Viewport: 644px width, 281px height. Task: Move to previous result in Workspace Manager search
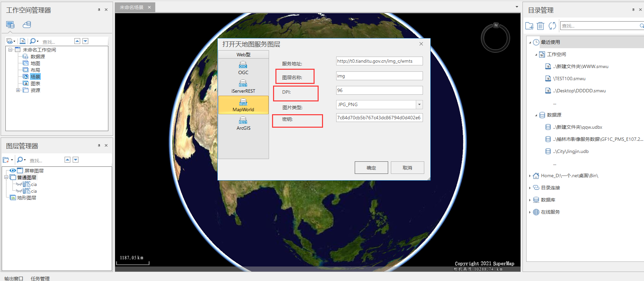coord(77,41)
